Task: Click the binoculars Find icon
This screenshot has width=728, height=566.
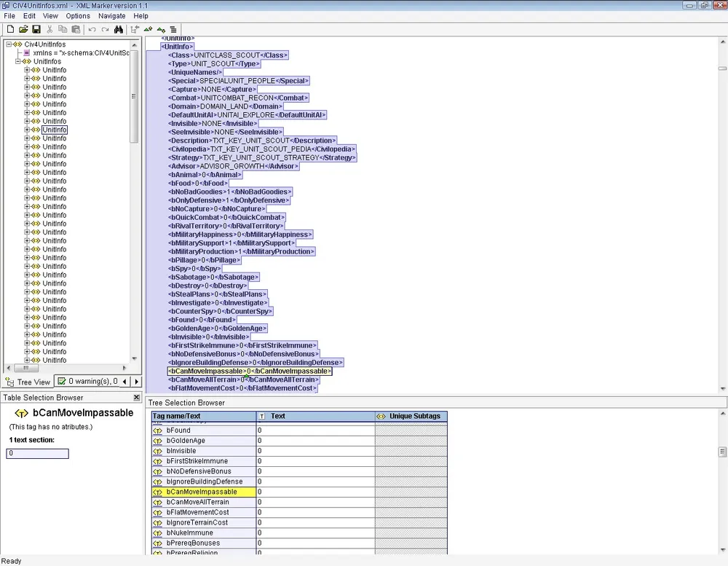Action: pyautogui.click(x=119, y=29)
